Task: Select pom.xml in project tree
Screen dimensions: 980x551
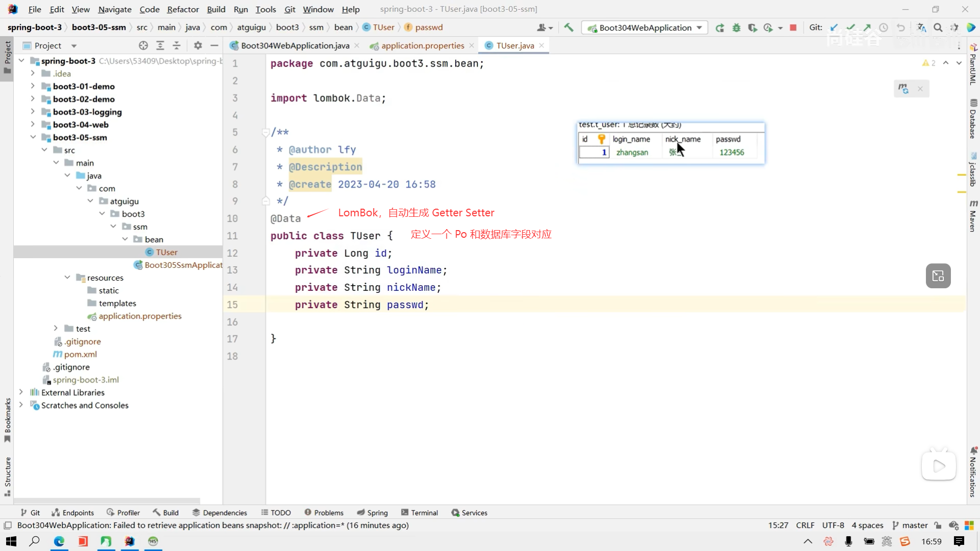Action: click(x=80, y=354)
